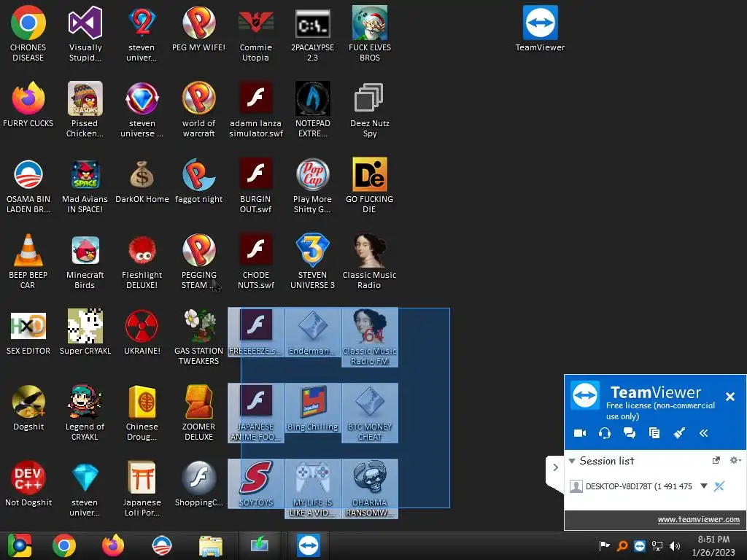
Task: Select the UKRAINE! radiation icon
Action: point(142,332)
